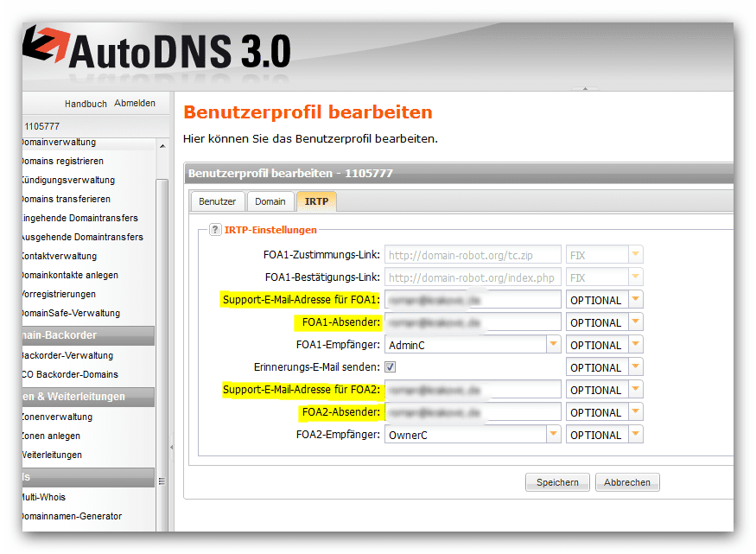The image size is (756, 554).
Task: Open the Handbuch link
Action: click(86, 104)
